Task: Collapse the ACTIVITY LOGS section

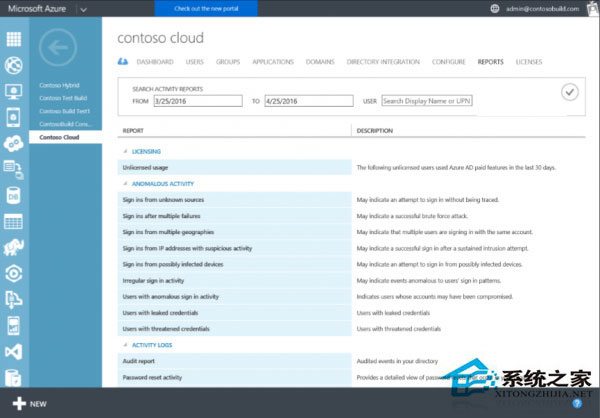Action: 125,345
